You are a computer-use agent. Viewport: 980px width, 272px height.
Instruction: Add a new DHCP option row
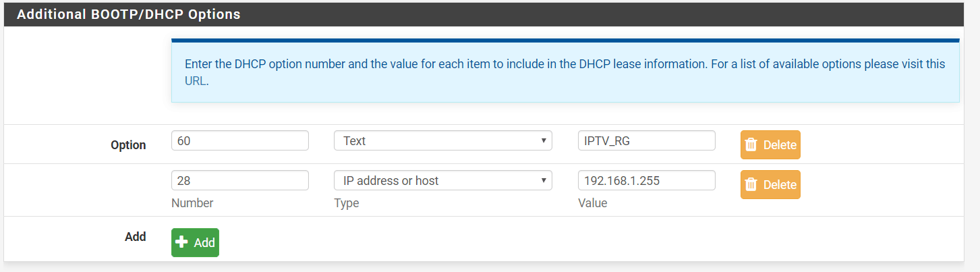point(195,243)
